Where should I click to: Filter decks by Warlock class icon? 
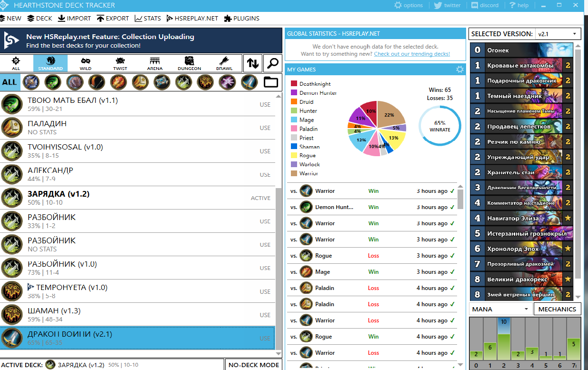228,82
